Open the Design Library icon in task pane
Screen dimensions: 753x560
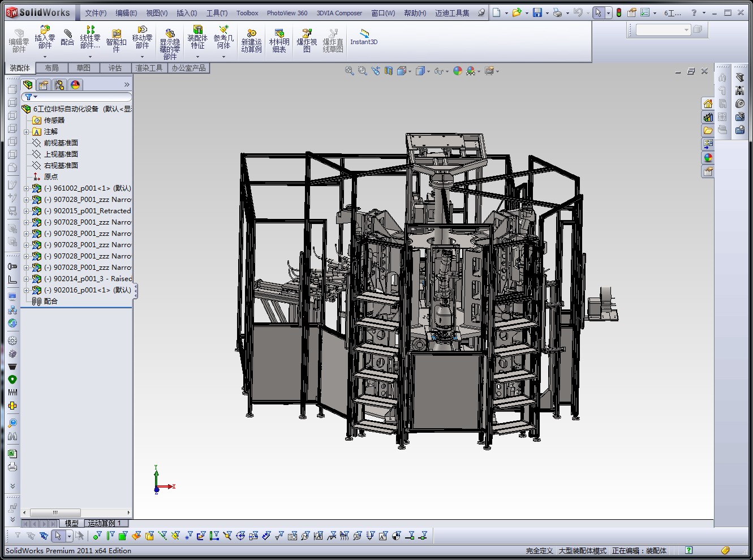pyautogui.click(x=708, y=117)
